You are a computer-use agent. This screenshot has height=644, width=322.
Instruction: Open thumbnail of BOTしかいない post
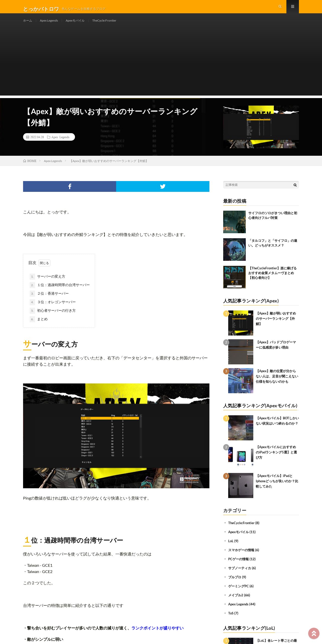(241, 428)
